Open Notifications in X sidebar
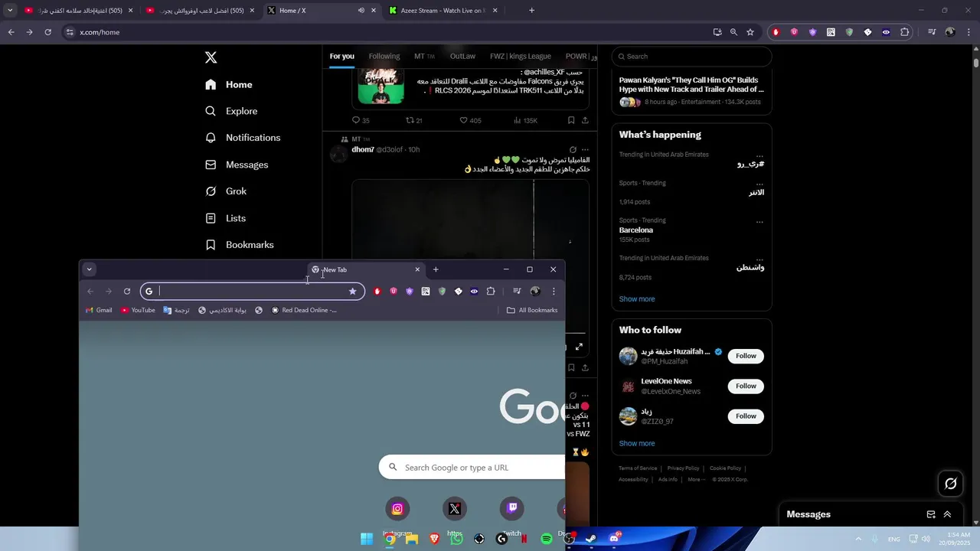The image size is (980, 551). pyautogui.click(x=243, y=138)
